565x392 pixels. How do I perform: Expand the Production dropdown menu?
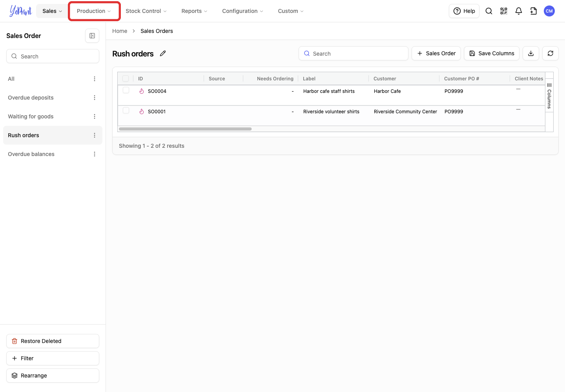pos(94,11)
